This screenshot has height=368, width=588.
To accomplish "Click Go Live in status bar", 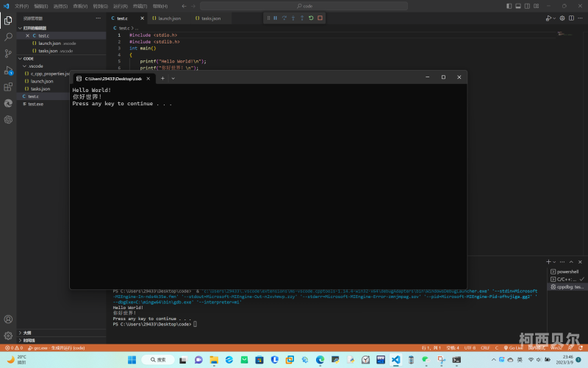I will point(513,348).
